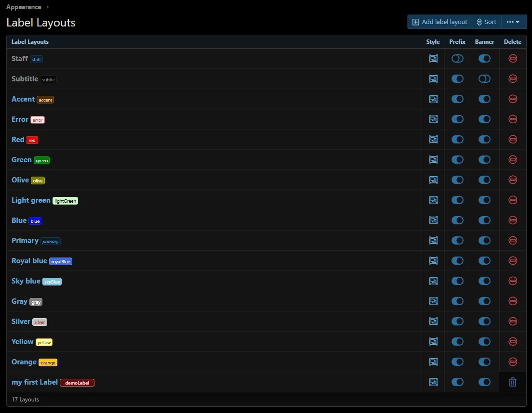Click the demoLabel badge preview
Viewport: 532px width, 413px height.
(x=77, y=383)
